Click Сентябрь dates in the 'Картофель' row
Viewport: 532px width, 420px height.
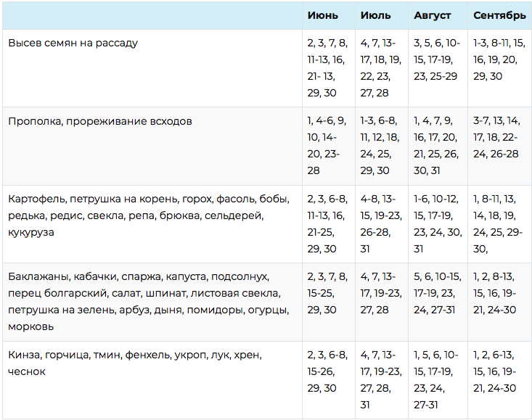[x=497, y=223]
